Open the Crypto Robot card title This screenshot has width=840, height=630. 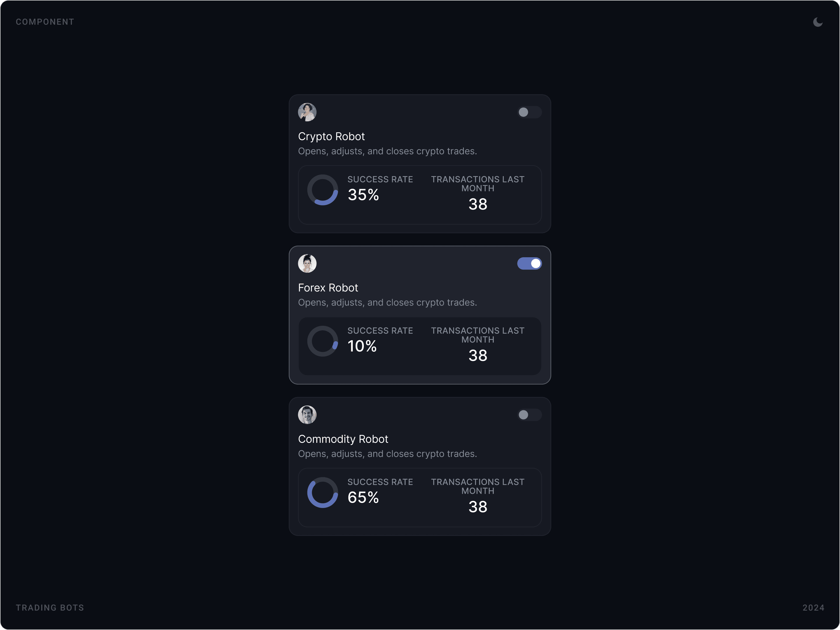[331, 136]
